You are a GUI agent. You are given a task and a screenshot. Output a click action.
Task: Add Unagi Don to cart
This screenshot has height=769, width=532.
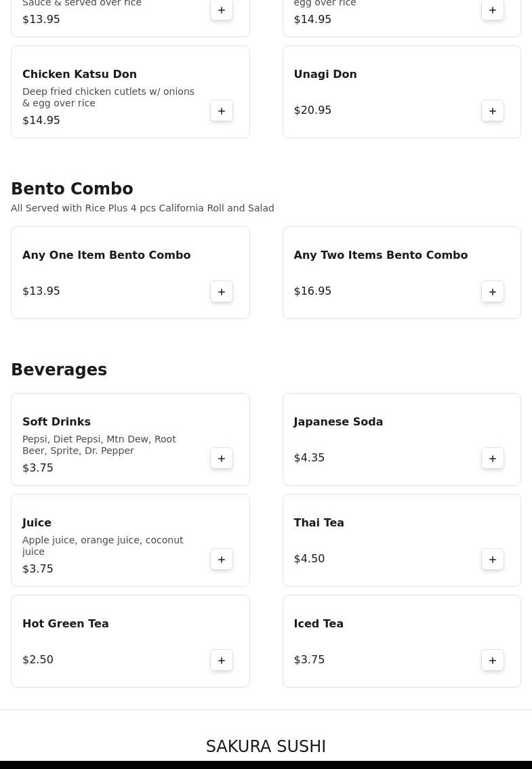493,111
